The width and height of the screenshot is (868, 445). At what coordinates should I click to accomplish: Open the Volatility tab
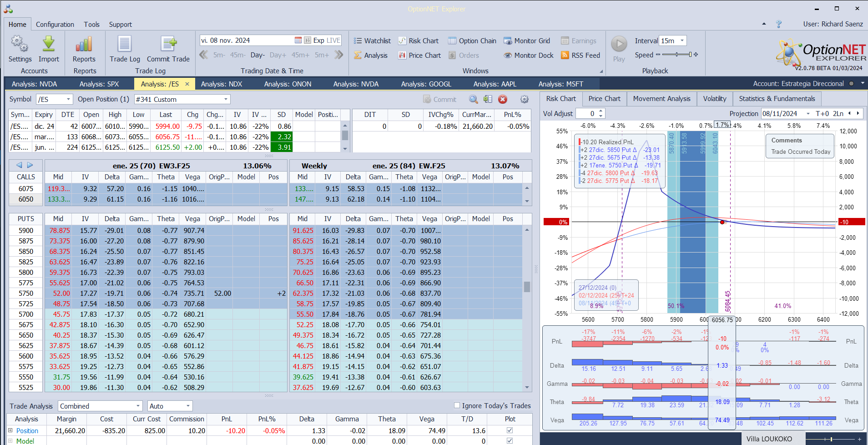point(714,99)
